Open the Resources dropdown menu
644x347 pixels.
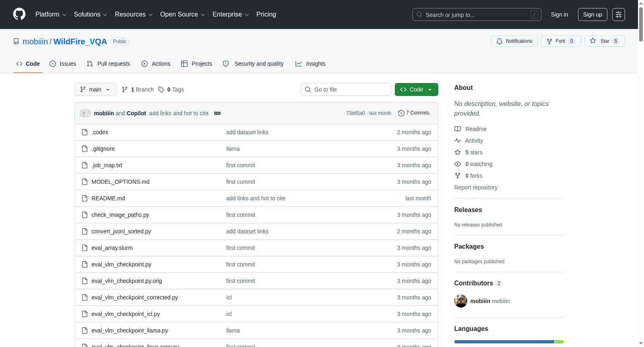[134, 15]
